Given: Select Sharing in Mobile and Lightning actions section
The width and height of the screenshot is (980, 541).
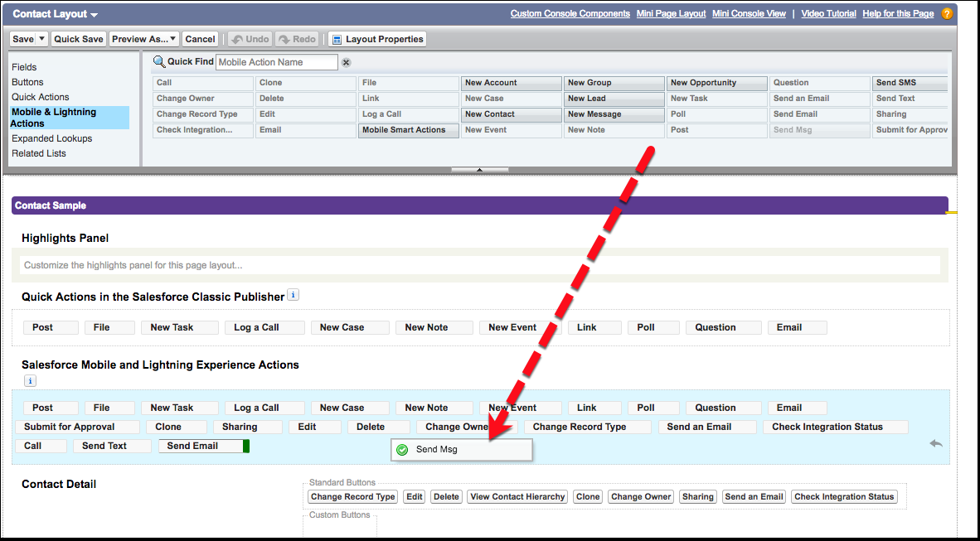Looking at the screenshot, I should tap(248, 427).
